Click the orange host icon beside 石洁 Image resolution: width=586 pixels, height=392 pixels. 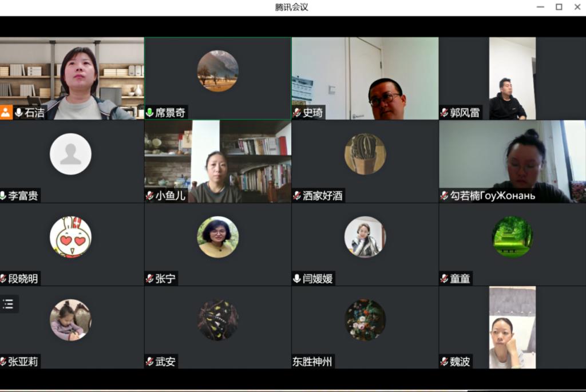coord(6,112)
